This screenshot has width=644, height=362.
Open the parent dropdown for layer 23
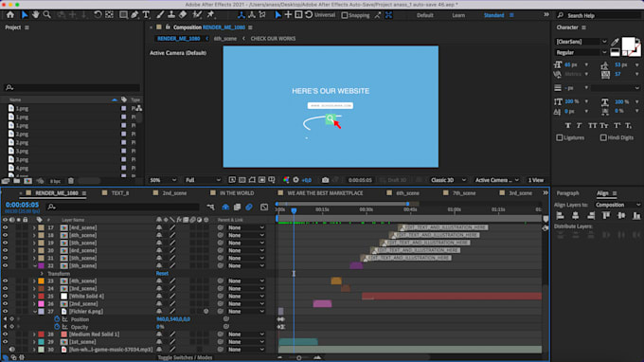(x=246, y=281)
